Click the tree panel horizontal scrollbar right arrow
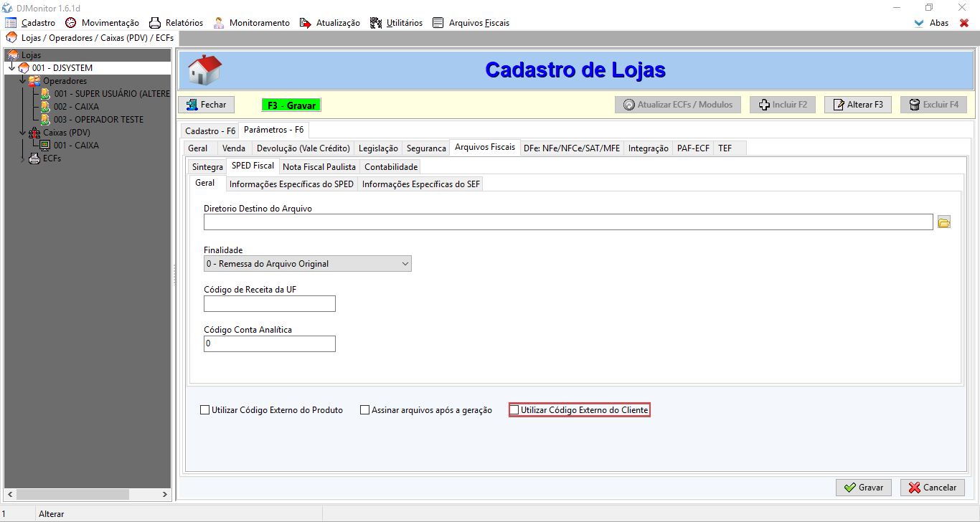 click(x=164, y=495)
